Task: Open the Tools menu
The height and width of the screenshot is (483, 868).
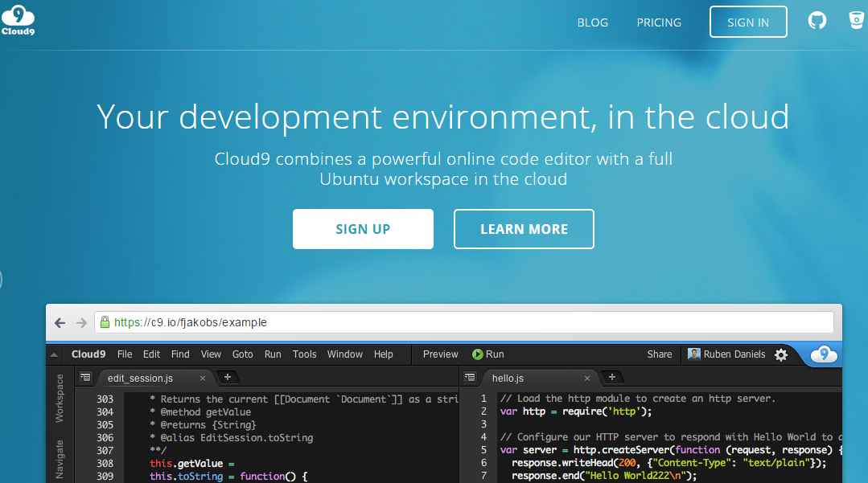Action: (304, 354)
